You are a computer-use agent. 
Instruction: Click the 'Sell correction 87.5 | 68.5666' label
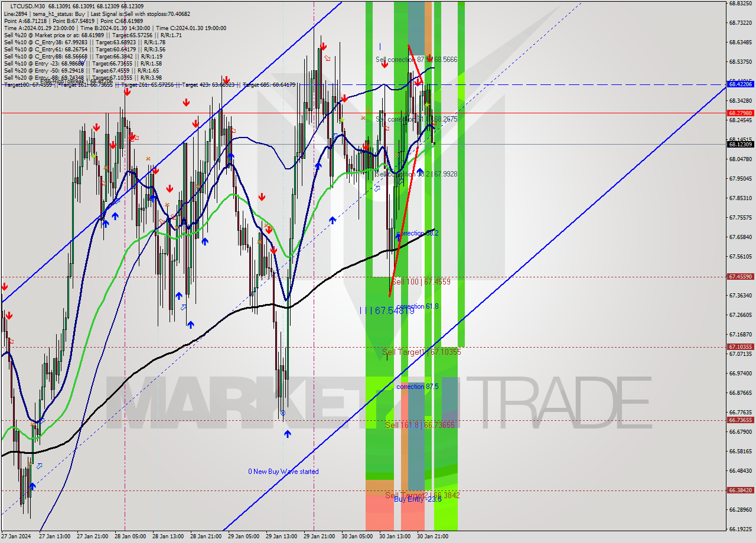pyautogui.click(x=416, y=60)
